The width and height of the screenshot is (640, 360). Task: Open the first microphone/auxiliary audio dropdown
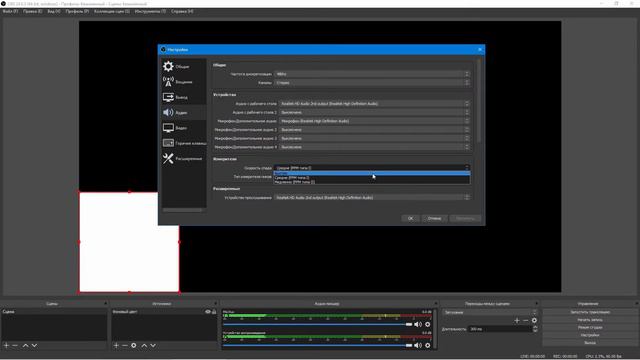coord(374,121)
